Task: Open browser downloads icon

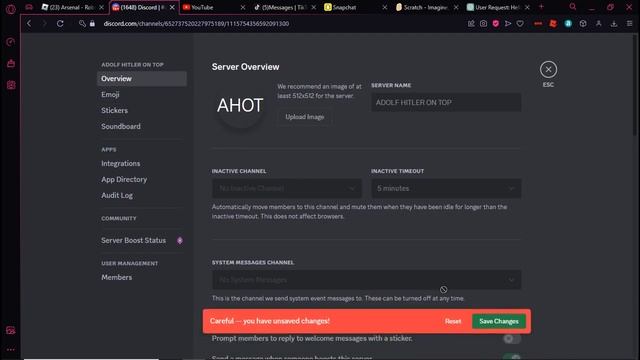Action: coord(614,24)
